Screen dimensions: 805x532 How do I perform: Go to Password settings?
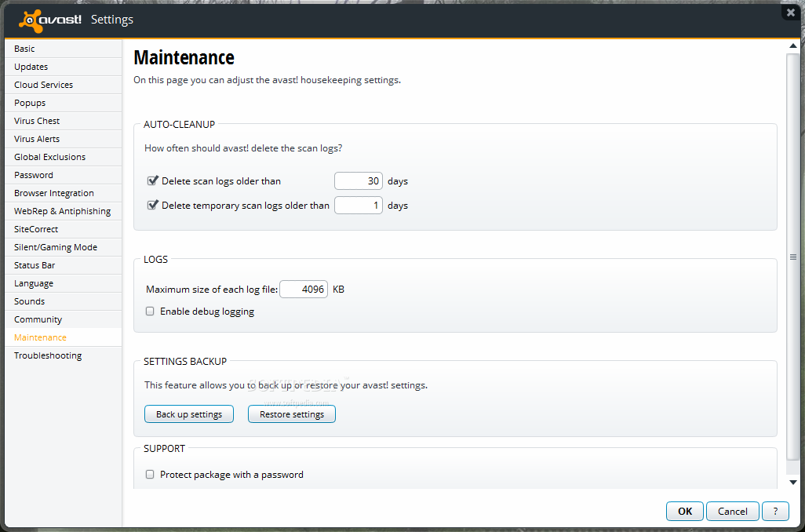pos(64,175)
